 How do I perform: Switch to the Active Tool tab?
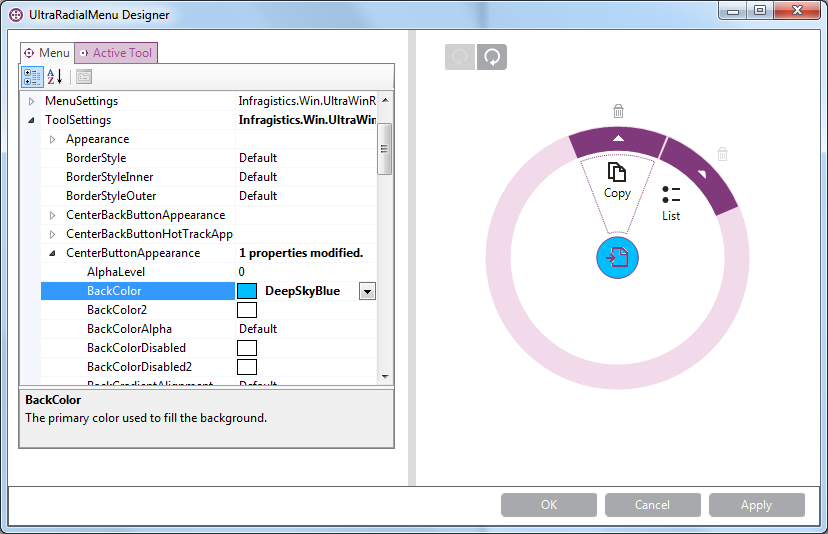116,53
